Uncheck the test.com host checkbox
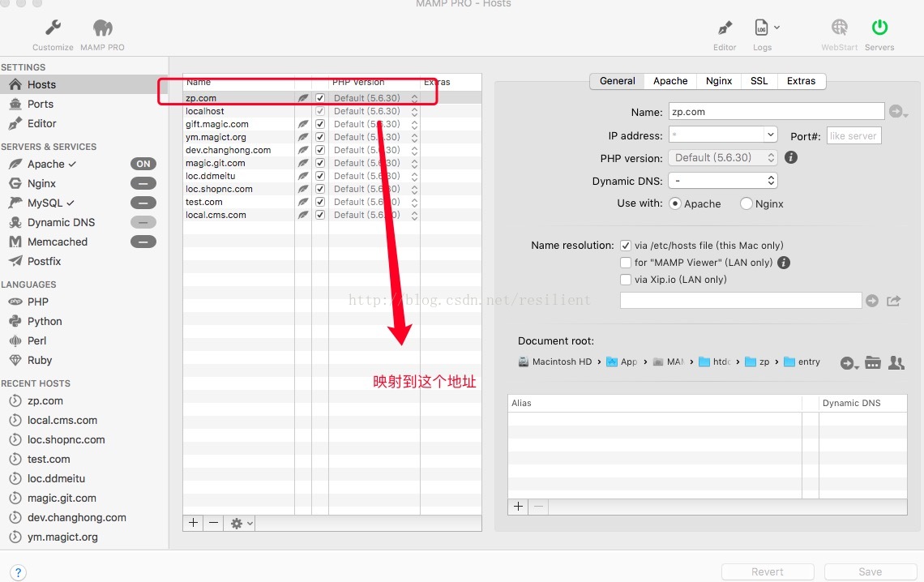 click(x=320, y=202)
